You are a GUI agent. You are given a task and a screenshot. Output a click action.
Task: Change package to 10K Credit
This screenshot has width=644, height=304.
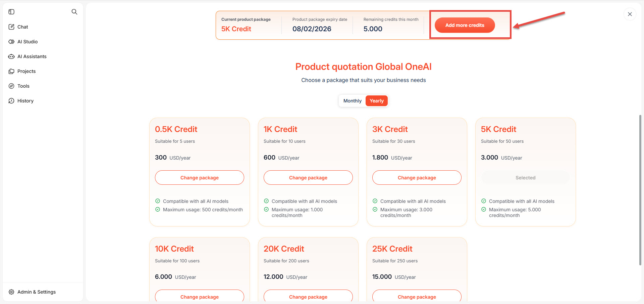coord(200,297)
